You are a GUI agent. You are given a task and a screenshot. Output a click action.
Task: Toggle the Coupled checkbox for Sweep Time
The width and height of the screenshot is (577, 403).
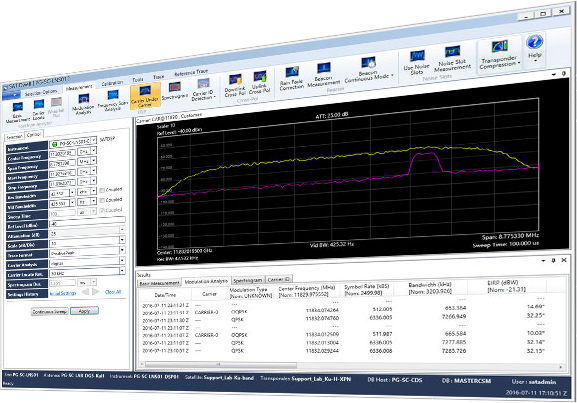(102, 211)
